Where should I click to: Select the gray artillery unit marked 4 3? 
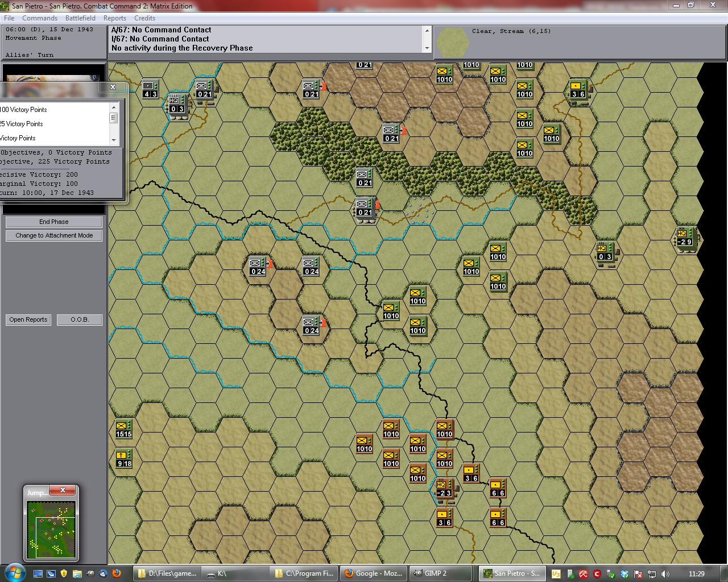(150, 90)
